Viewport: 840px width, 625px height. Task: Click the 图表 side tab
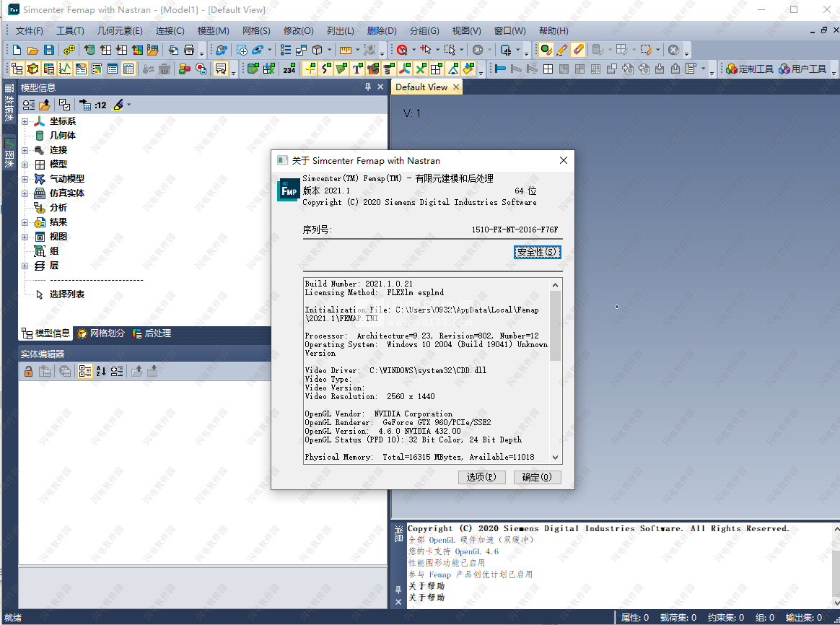pyautogui.click(x=9, y=154)
